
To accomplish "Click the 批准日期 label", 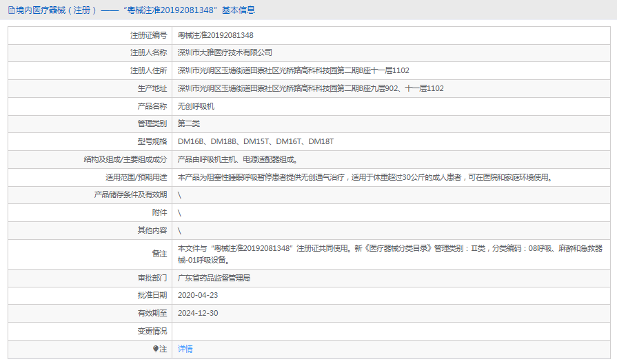I will 152,295.
